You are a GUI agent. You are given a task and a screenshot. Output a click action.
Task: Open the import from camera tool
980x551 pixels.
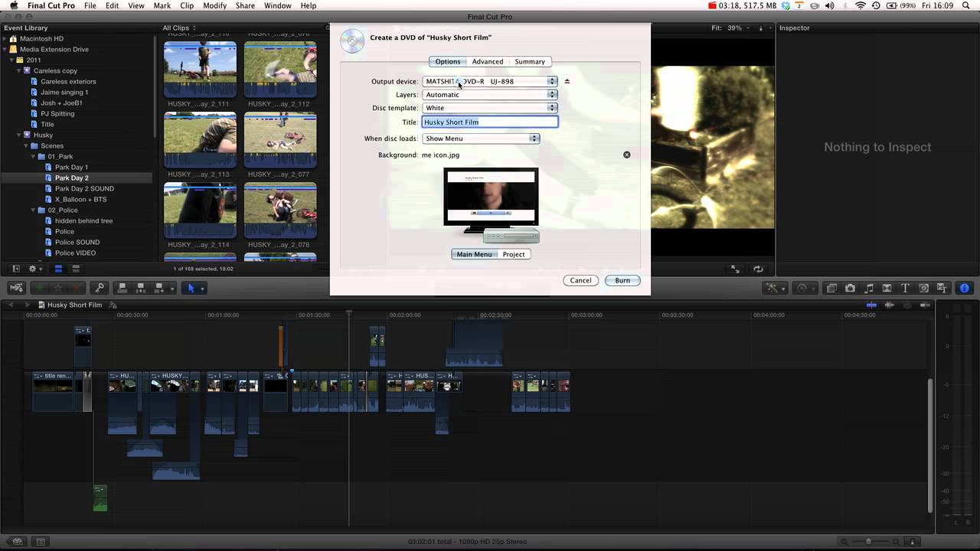[17, 288]
